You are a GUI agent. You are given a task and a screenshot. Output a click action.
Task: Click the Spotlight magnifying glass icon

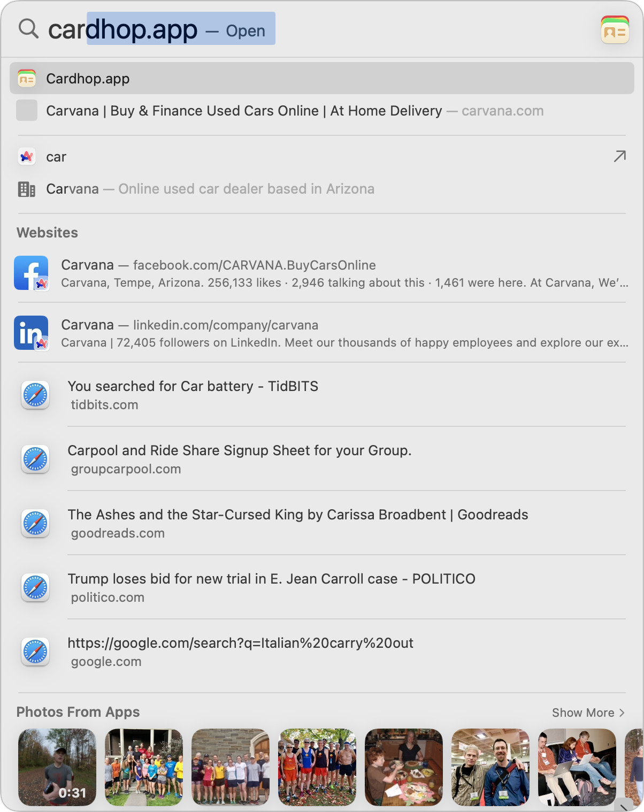(28, 28)
